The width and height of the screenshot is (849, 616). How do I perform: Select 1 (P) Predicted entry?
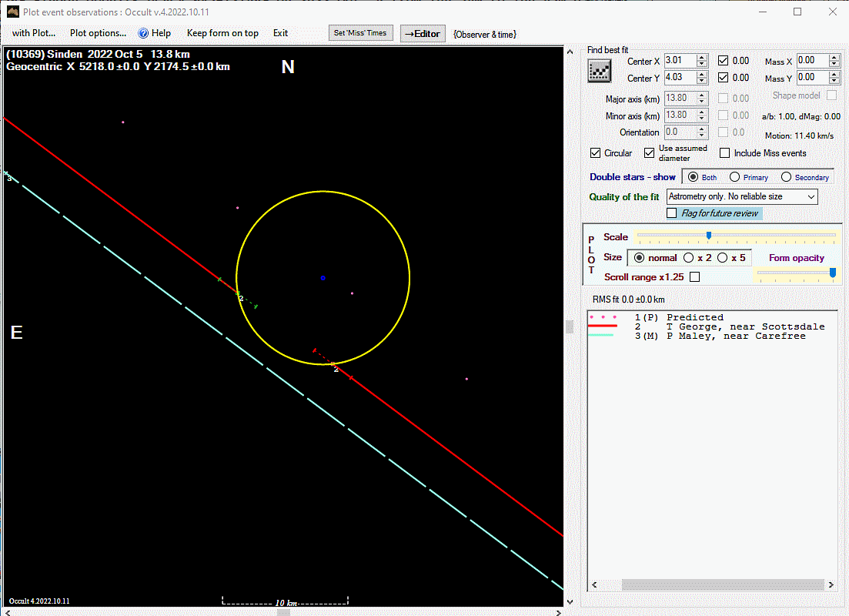pyautogui.click(x=657, y=317)
